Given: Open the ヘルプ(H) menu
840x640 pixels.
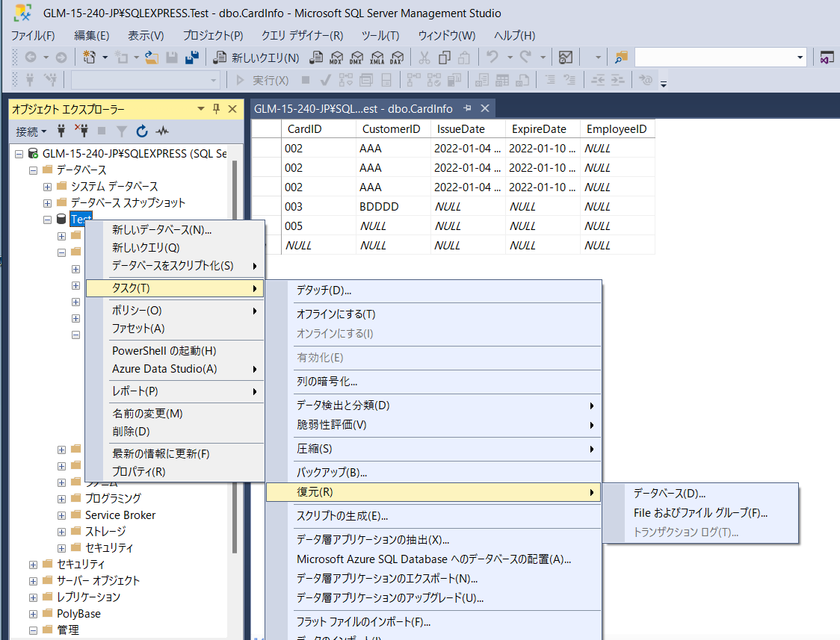Looking at the screenshot, I should point(514,35).
